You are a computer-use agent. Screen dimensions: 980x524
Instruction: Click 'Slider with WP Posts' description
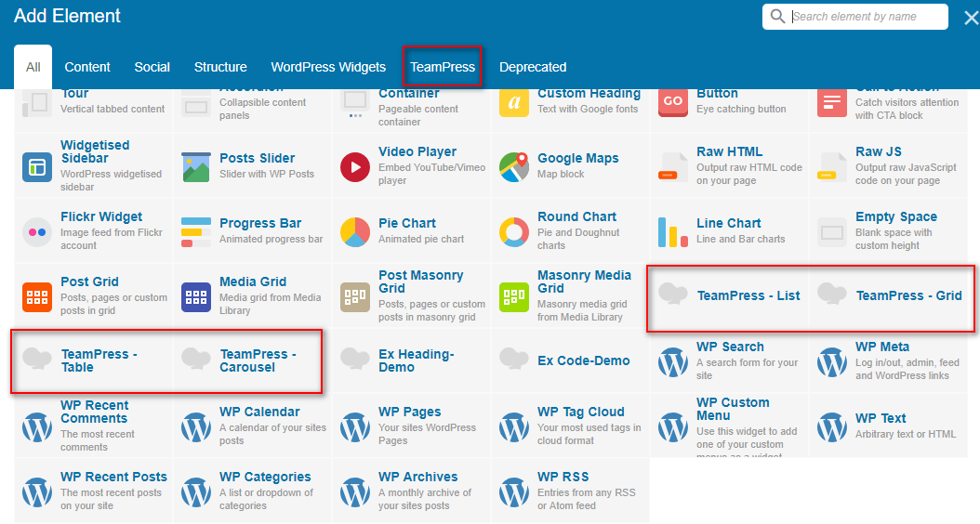(x=267, y=175)
